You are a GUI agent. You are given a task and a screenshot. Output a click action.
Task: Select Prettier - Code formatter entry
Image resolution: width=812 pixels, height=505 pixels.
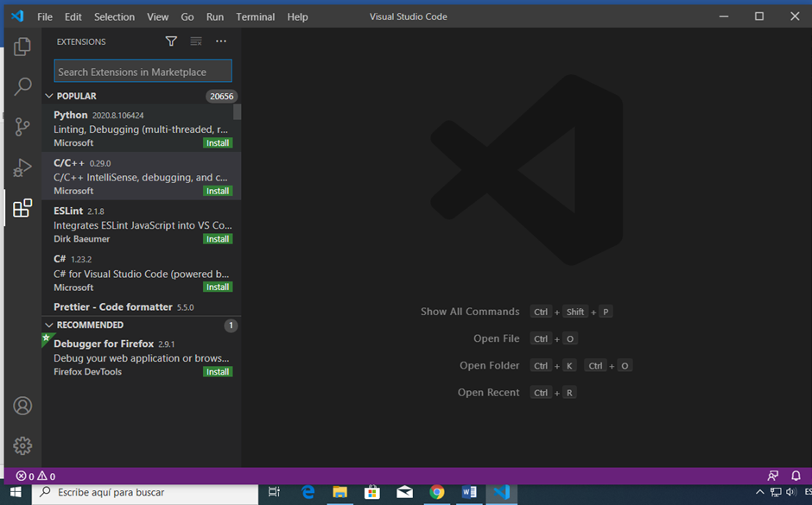tap(141, 306)
